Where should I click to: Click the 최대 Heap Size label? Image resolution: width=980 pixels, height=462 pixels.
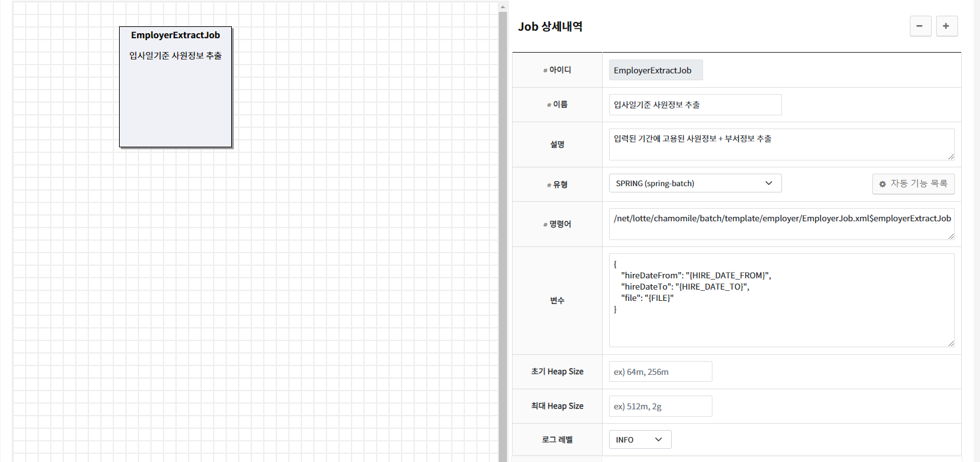pos(557,406)
